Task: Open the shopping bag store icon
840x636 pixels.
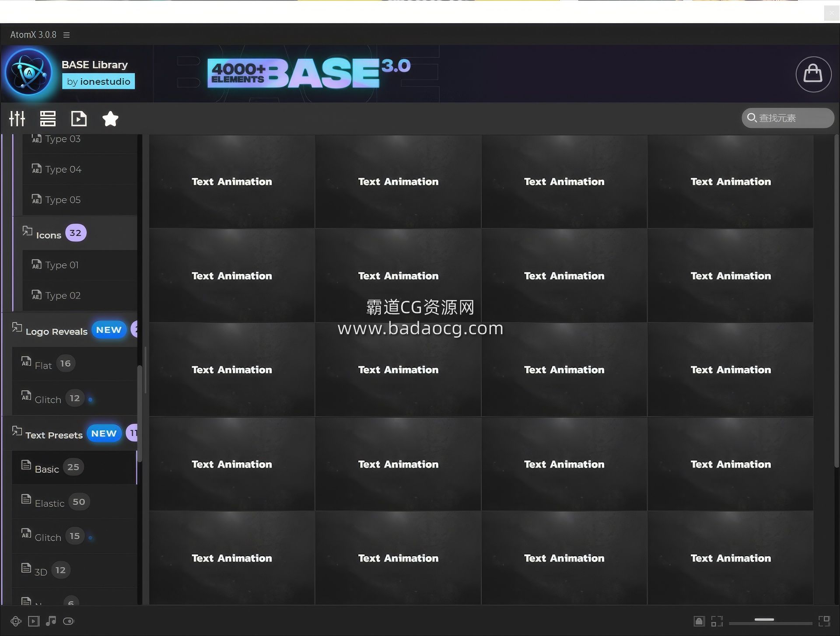Action: coord(813,74)
